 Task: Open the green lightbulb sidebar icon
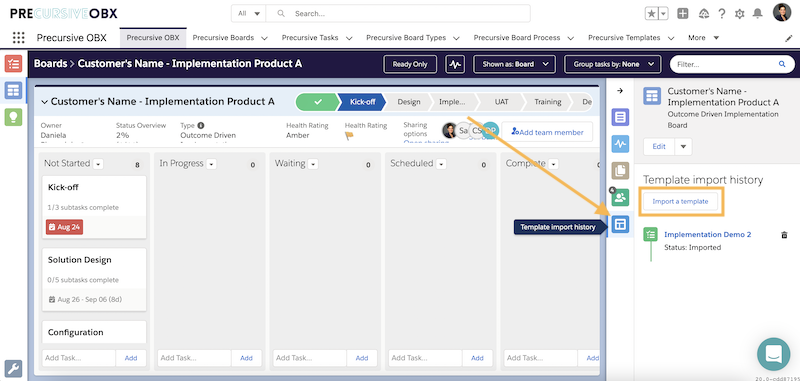point(13,117)
